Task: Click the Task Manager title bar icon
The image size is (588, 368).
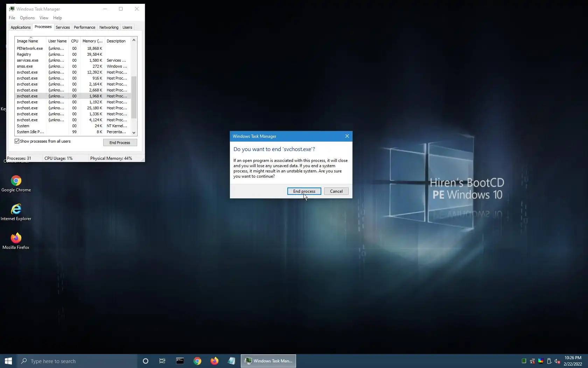Action: point(12,9)
